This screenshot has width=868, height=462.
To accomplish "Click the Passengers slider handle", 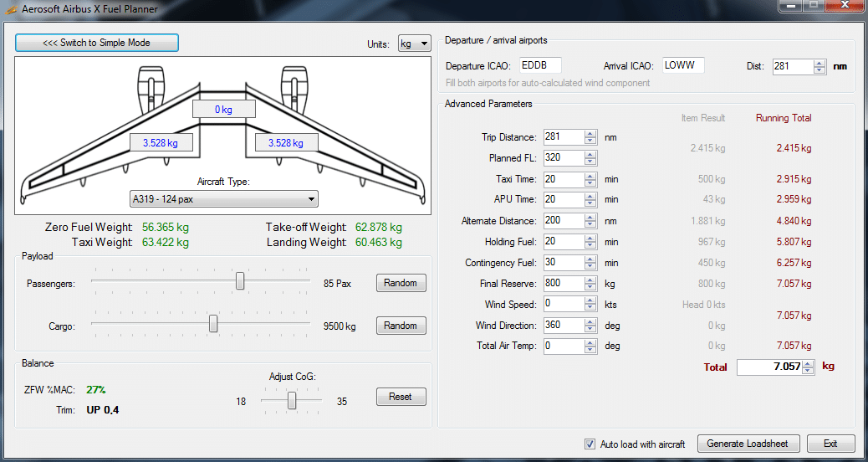I will 240,281.
